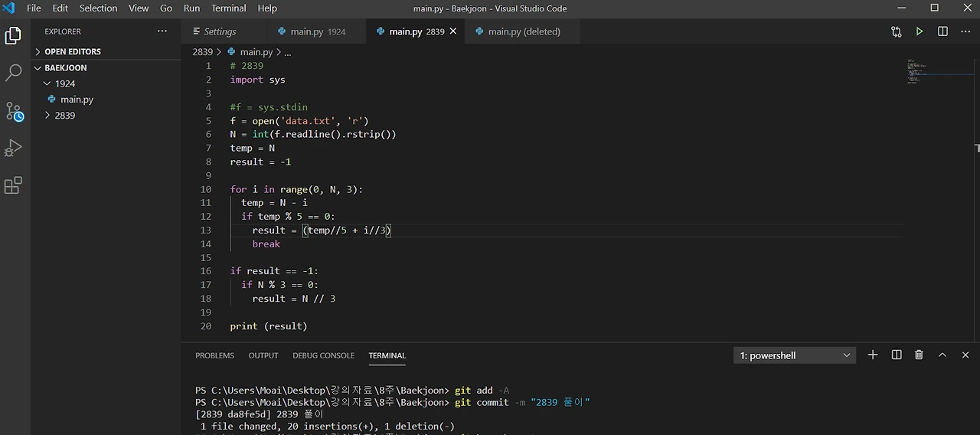Viewport: 980px width, 435px height.
Task: Open the Selection menu
Action: click(99, 8)
